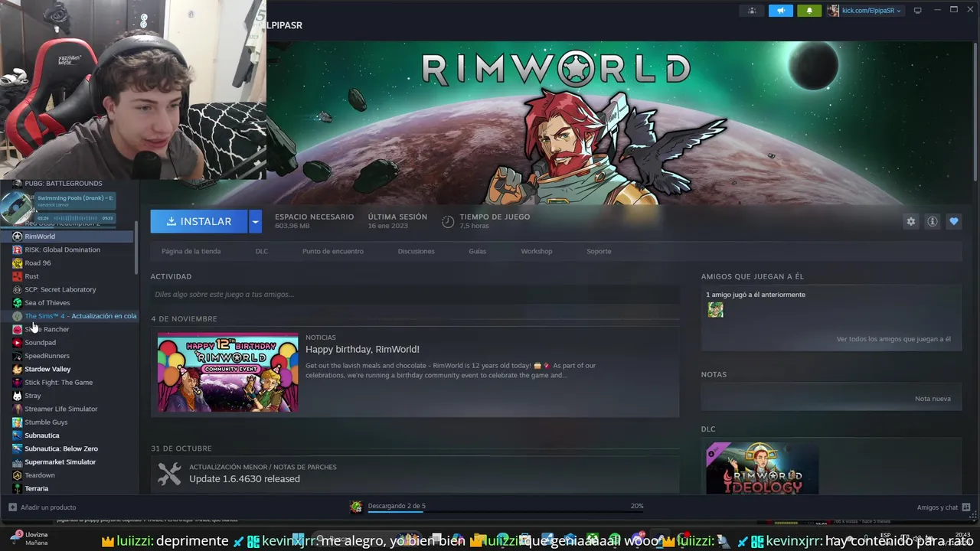Open Update 1.6.4630 released patch notes
This screenshot has height=551, width=980.
click(x=244, y=479)
